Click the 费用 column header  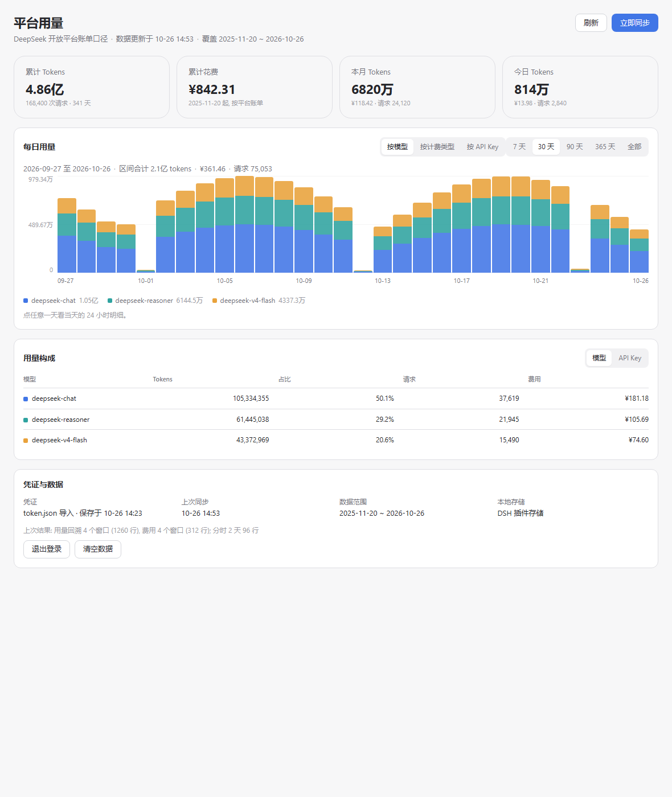click(534, 379)
